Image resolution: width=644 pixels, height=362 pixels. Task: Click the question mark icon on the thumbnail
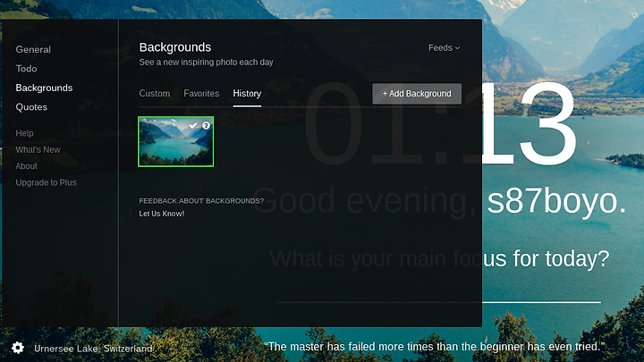tap(207, 126)
